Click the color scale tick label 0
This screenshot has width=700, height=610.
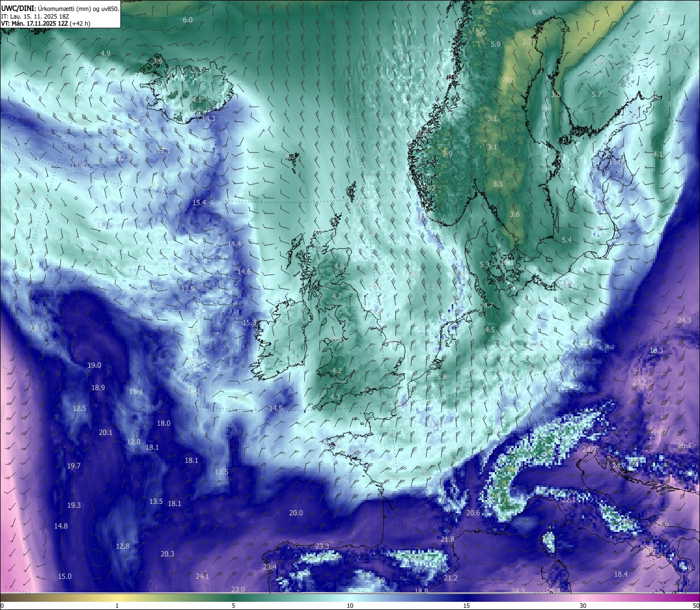coord(2,606)
